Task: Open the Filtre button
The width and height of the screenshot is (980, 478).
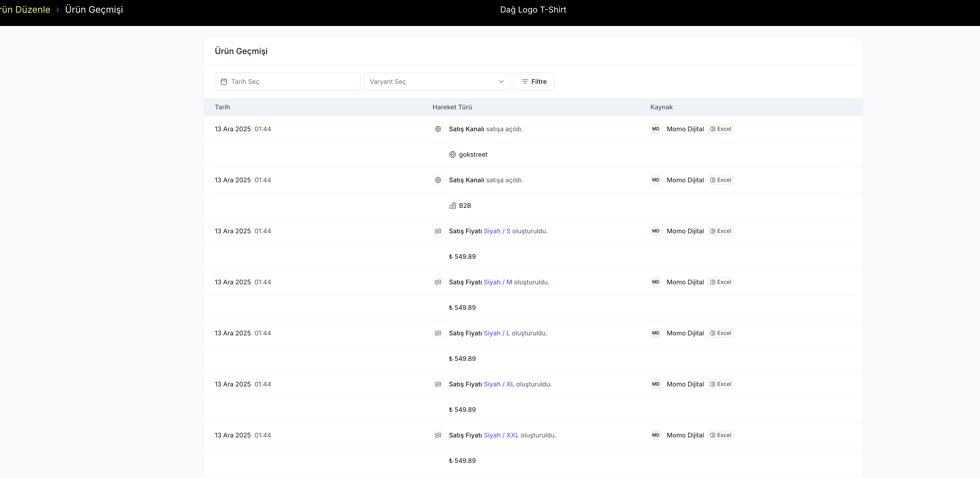Action: [x=534, y=81]
